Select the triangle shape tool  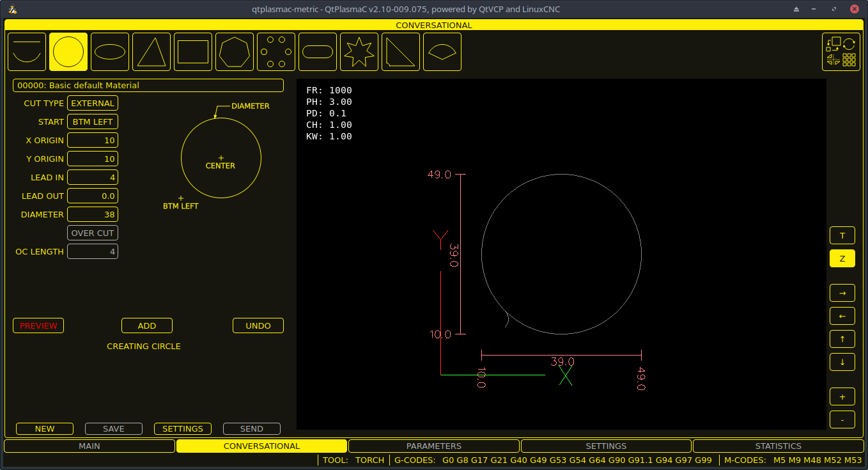pyautogui.click(x=151, y=51)
